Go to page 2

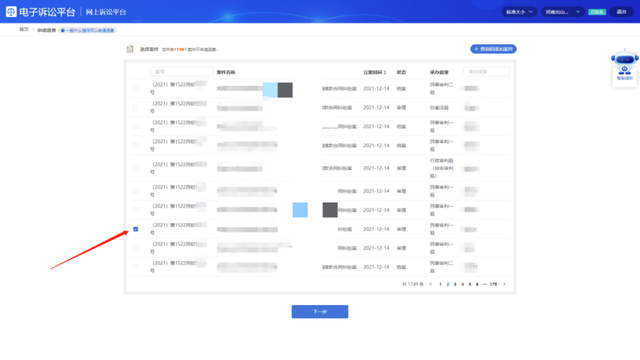coord(448,284)
